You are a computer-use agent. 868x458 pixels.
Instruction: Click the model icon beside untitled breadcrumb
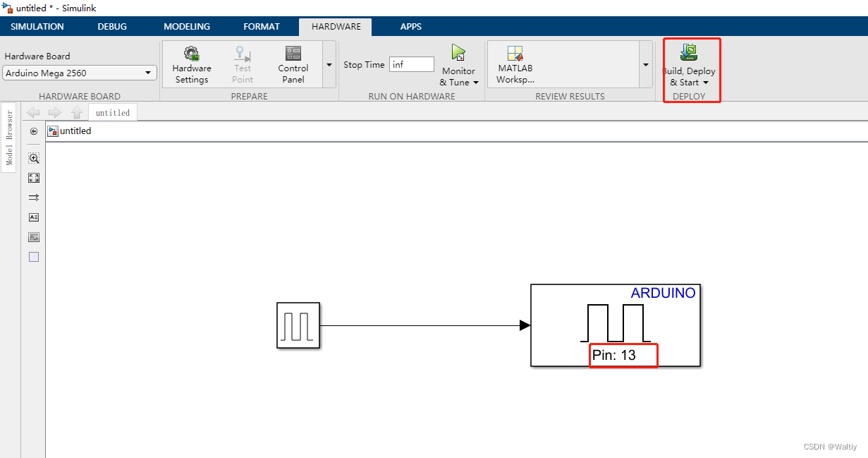[x=53, y=131]
